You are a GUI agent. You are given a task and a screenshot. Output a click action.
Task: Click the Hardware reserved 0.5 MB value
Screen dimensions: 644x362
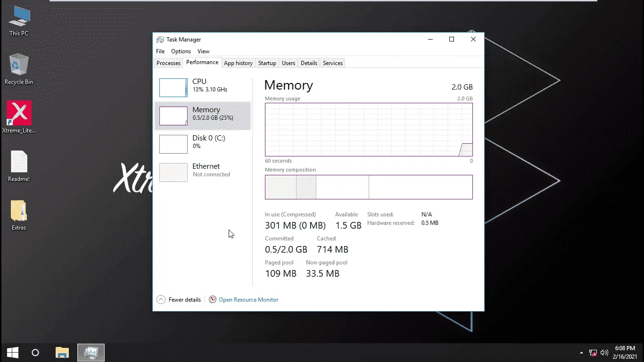pos(429,223)
